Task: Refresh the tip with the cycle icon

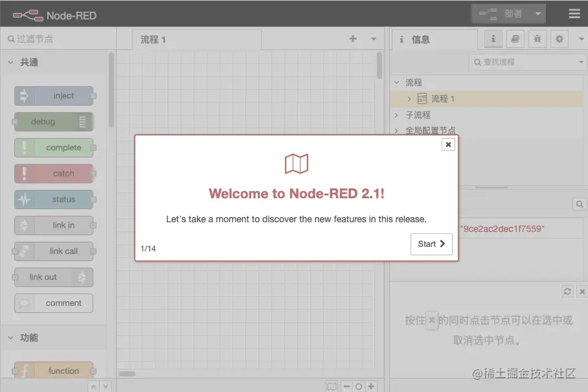Action: [x=567, y=291]
